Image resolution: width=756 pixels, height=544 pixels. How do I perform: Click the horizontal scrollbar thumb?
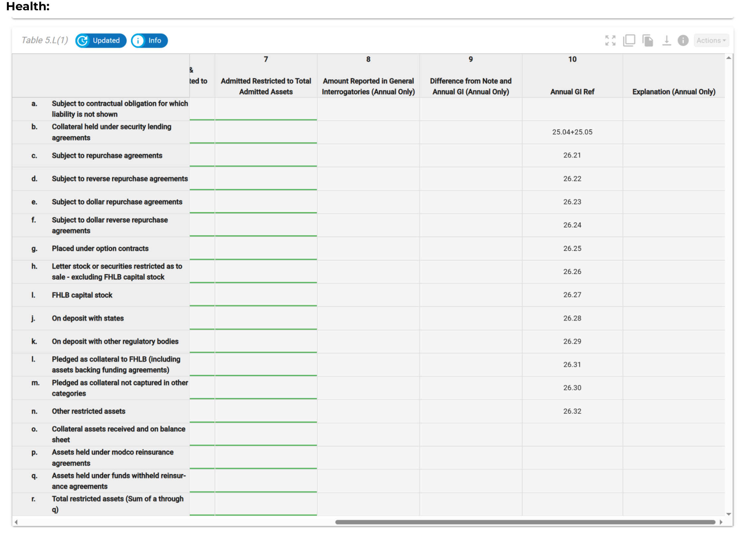click(525, 522)
